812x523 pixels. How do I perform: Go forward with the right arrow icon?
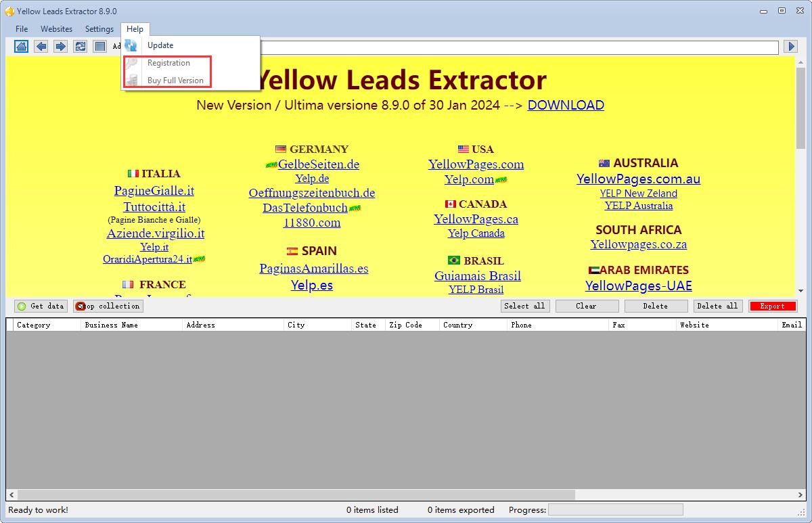[61, 46]
